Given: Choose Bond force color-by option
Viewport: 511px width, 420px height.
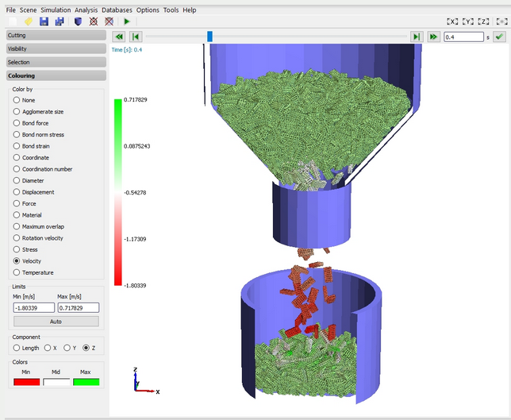Looking at the screenshot, I should coord(17,123).
